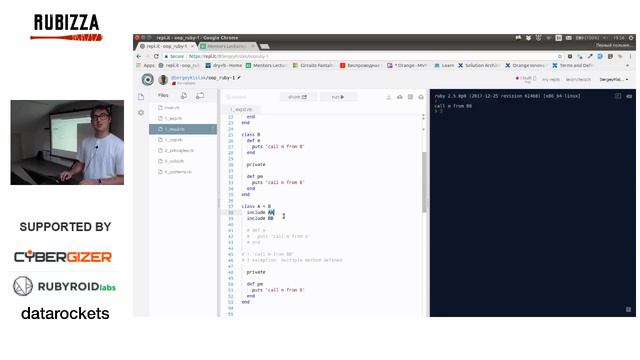Click the 'include BB' line in the editor

260,218
